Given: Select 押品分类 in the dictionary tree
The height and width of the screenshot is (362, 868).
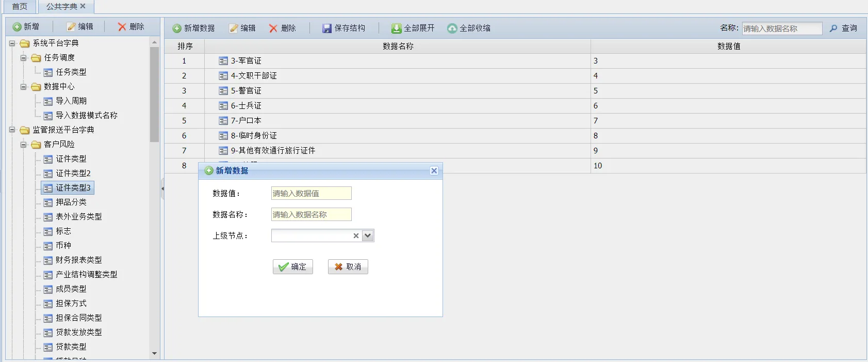Looking at the screenshot, I should pyautogui.click(x=71, y=202).
